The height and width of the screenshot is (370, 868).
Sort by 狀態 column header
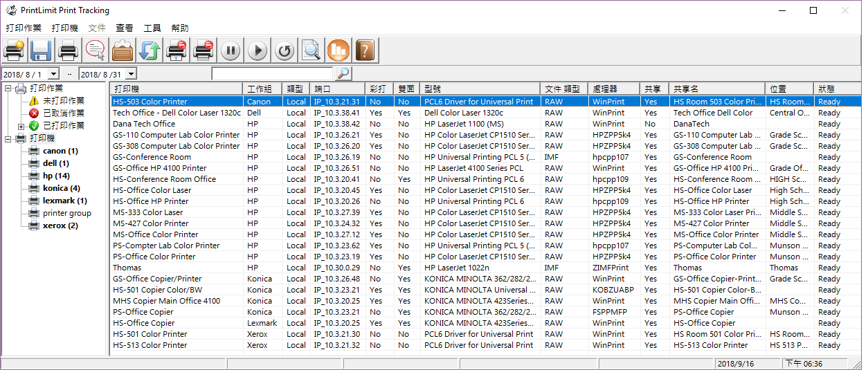(835, 89)
